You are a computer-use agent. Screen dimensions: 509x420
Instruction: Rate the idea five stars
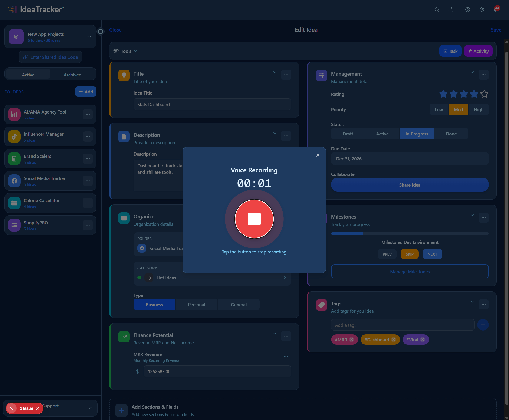click(x=484, y=94)
